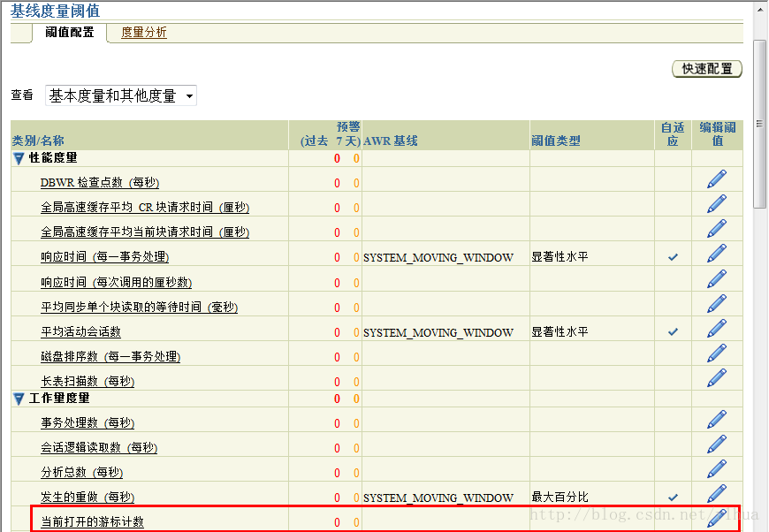Click adaptive checkmark in 发生的重做 row
This screenshot has height=532, width=769.
673,498
